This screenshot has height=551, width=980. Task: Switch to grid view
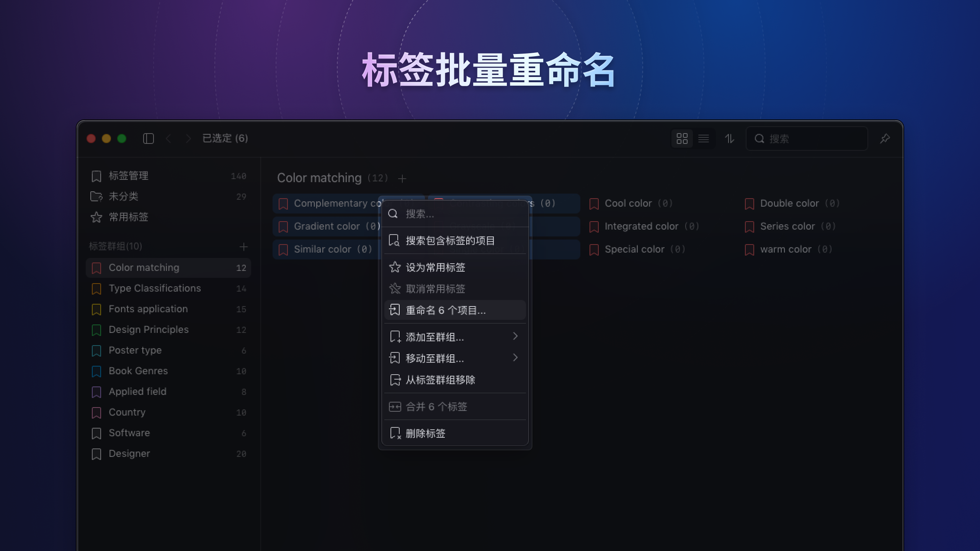click(x=683, y=139)
